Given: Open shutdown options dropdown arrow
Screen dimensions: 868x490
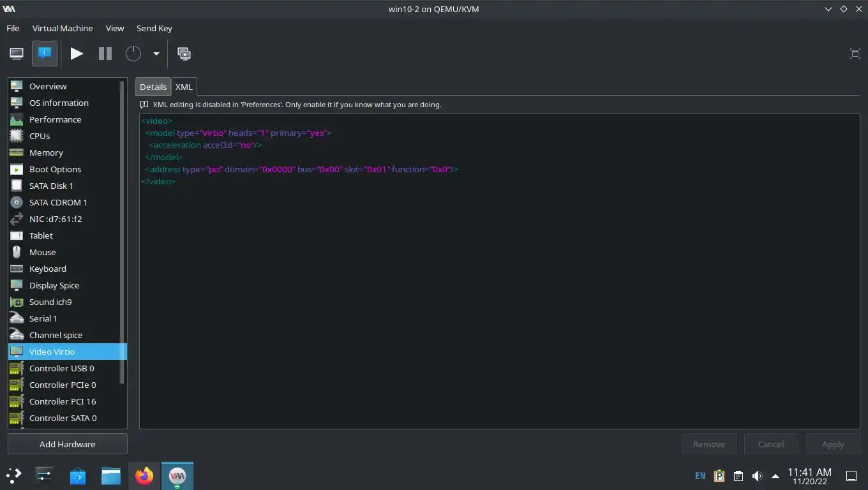Looking at the screenshot, I should (156, 54).
